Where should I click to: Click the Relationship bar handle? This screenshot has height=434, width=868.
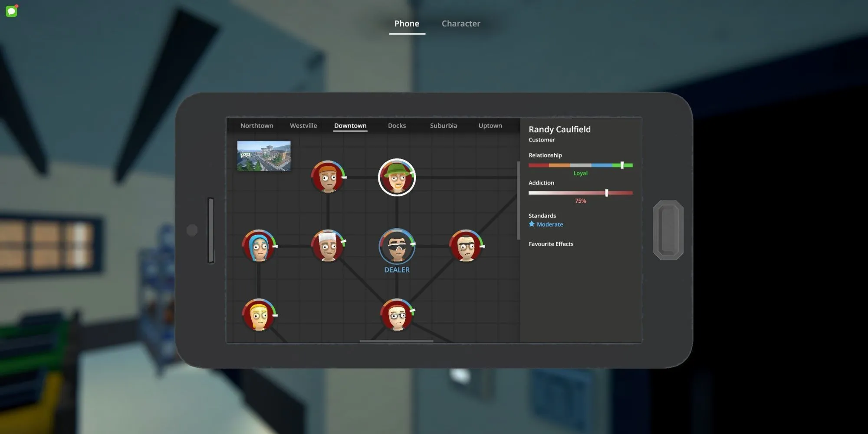[x=622, y=165]
